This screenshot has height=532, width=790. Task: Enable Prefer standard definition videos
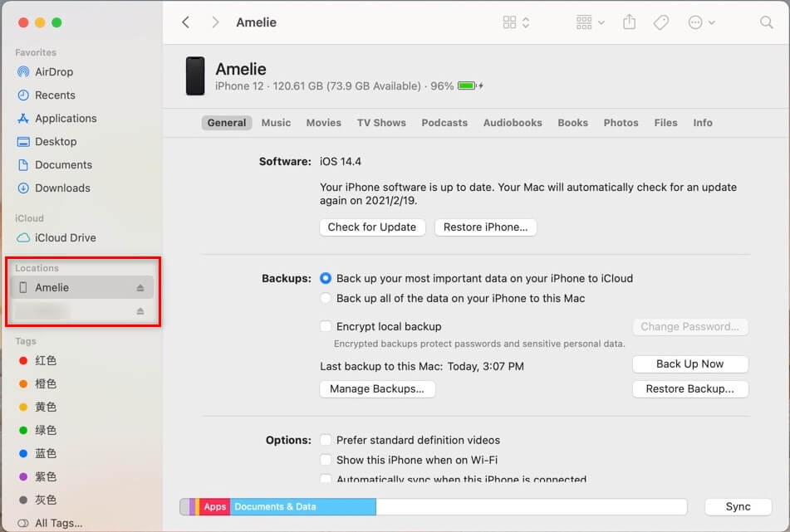(326, 440)
